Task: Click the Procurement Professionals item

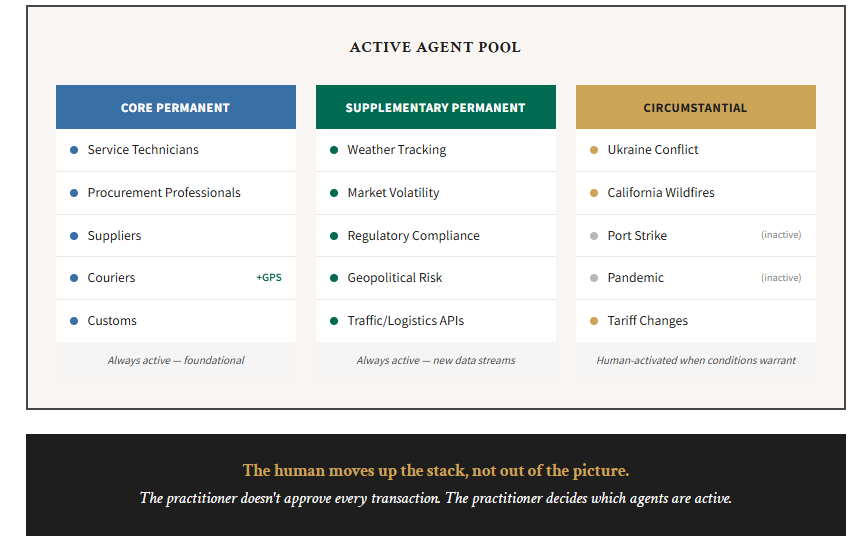Action: click(x=164, y=193)
